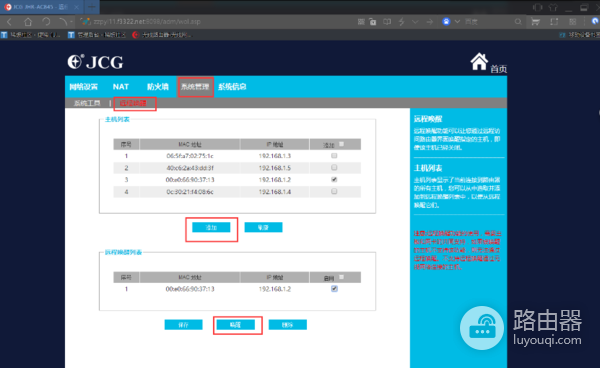
Task: Reload the page with the refresh icon
Action: 46,22
